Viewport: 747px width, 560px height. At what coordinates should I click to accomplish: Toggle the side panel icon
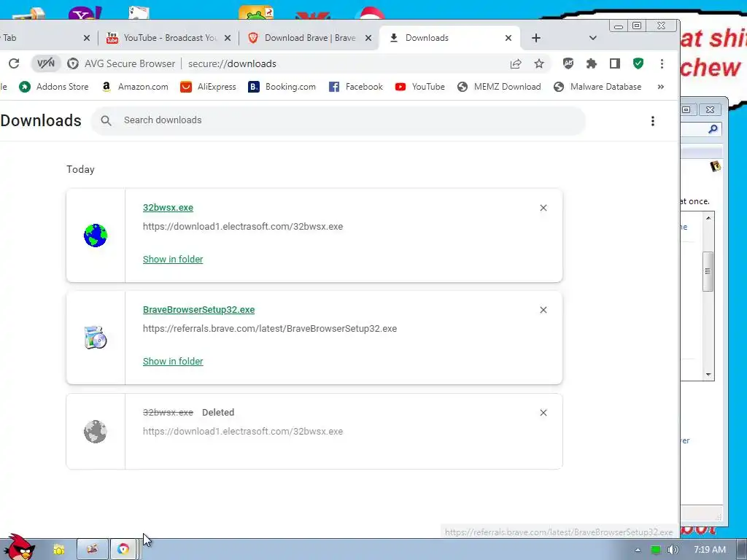tap(614, 63)
